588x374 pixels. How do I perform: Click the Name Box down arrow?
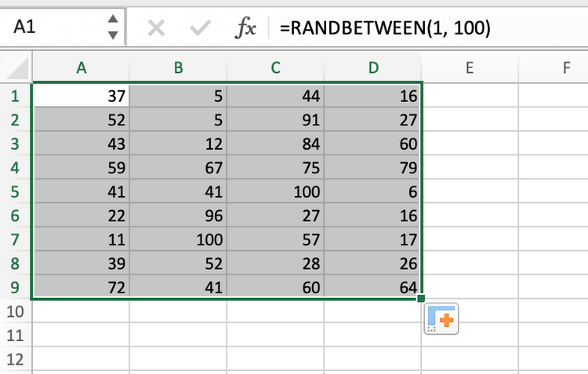click(x=113, y=35)
